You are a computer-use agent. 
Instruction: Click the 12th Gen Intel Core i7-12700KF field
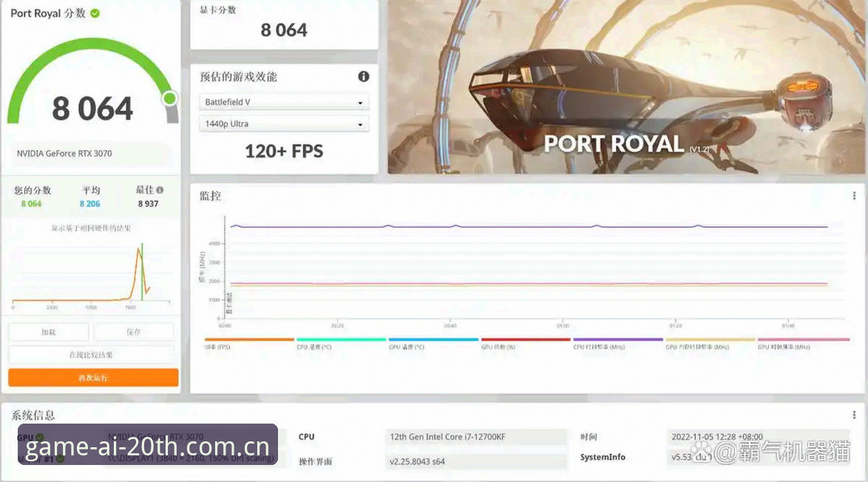pyautogui.click(x=476, y=437)
